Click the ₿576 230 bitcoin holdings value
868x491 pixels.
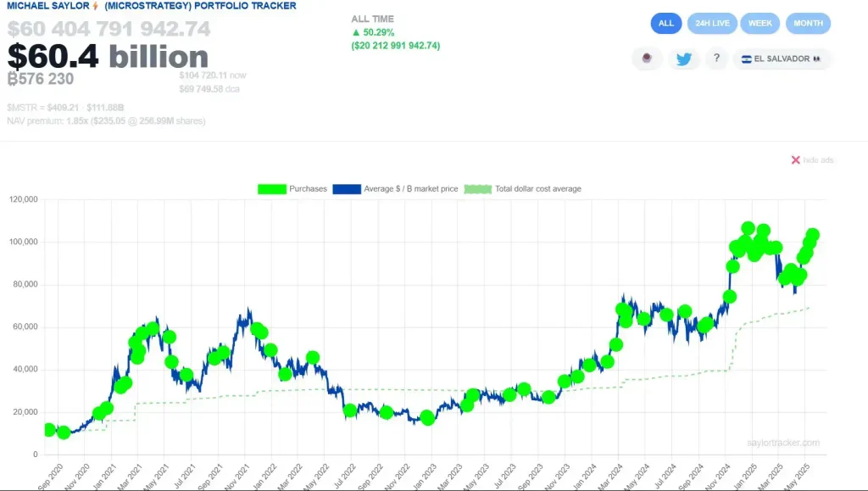click(41, 79)
